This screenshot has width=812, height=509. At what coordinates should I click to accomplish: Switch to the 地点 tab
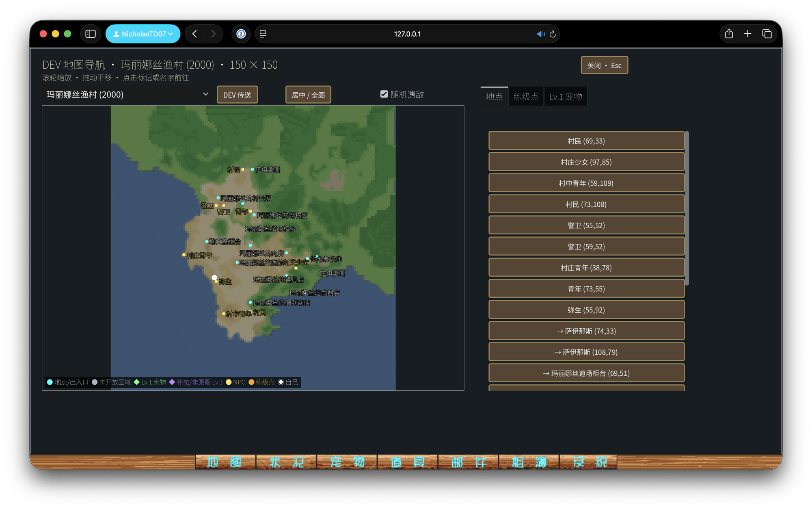coord(494,96)
